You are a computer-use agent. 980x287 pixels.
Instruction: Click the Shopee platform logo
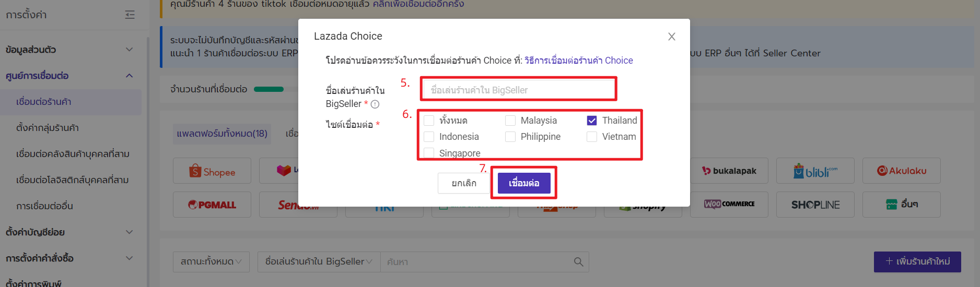(212, 171)
